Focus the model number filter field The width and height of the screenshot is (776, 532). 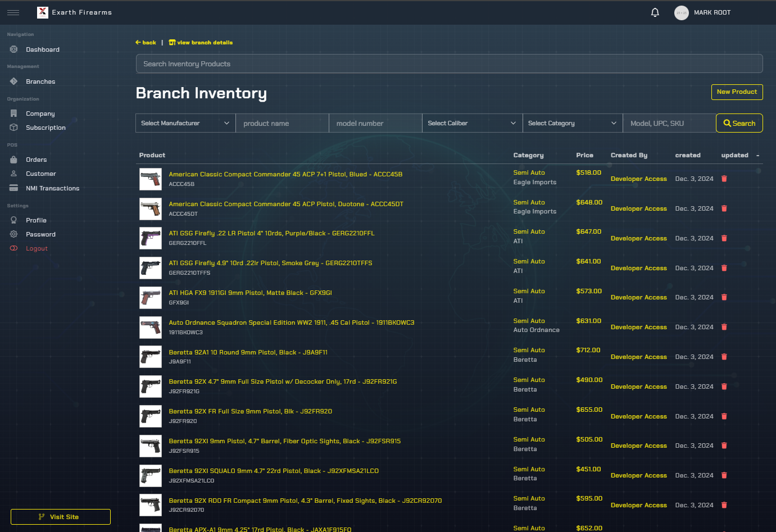[x=375, y=123]
